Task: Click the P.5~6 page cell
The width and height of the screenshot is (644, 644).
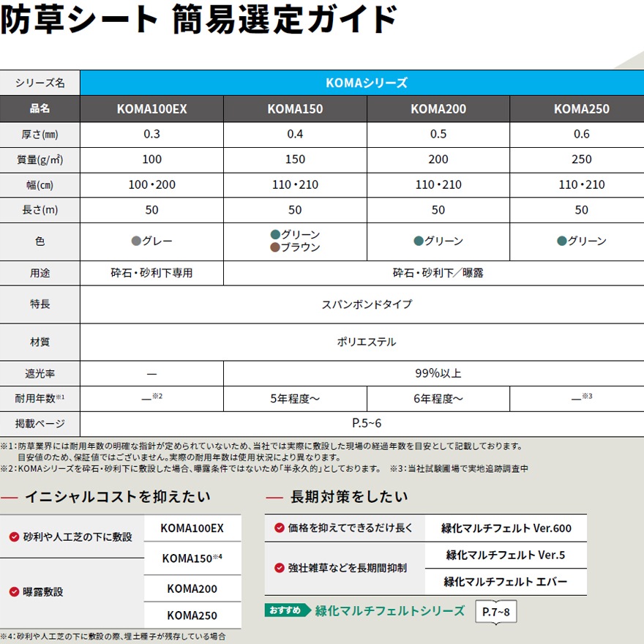Action: click(x=362, y=423)
